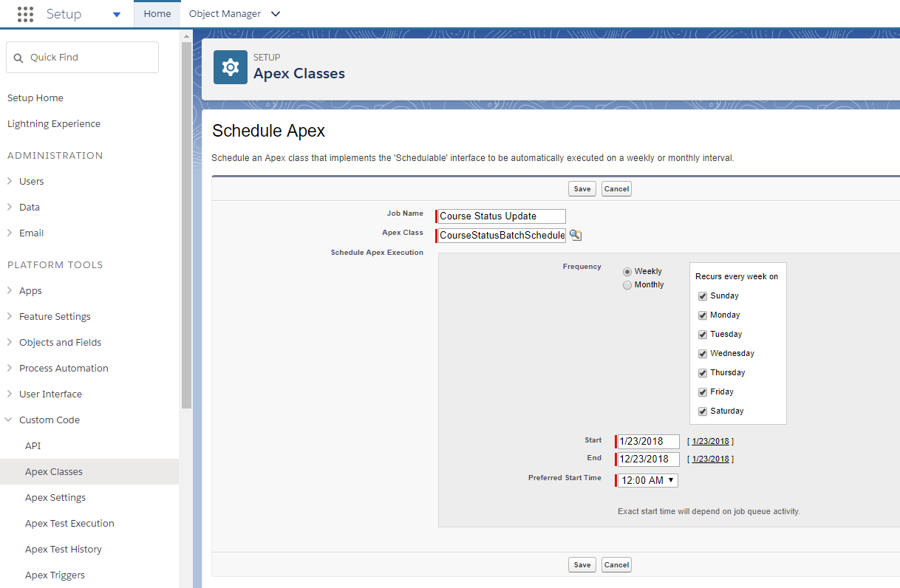This screenshot has height=588, width=900.
Task: Expand the Apps section
Action: (x=9, y=290)
